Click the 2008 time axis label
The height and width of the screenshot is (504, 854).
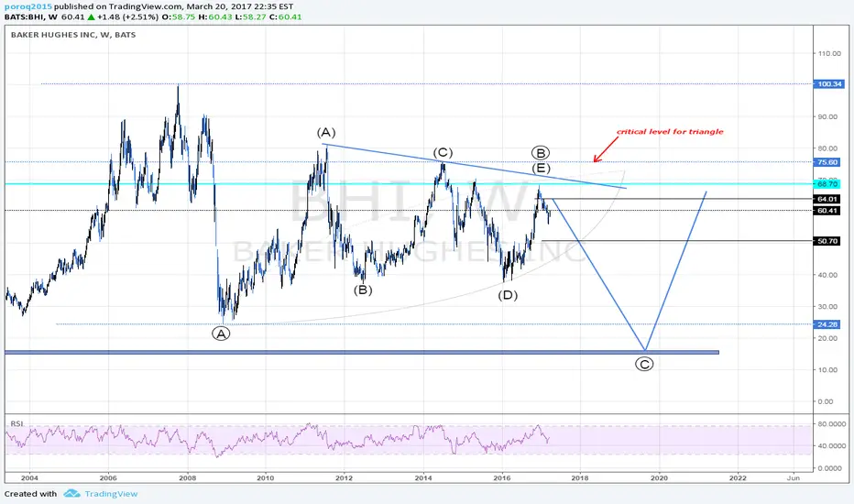(x=187, y=477)
